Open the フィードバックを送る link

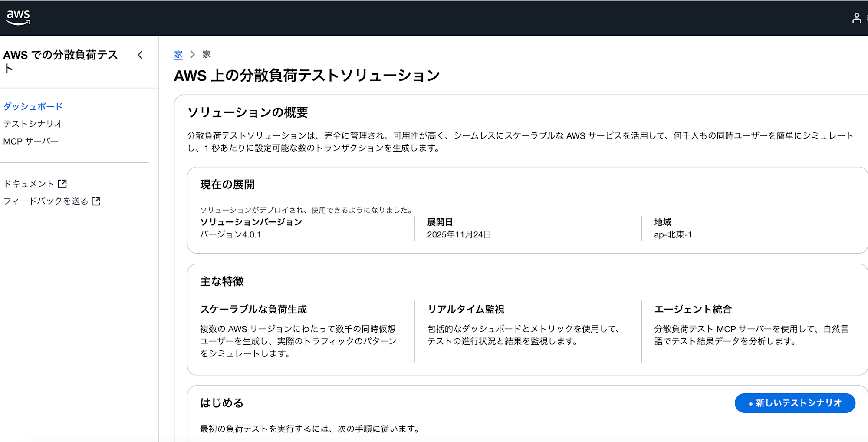(x=52, y=201)
